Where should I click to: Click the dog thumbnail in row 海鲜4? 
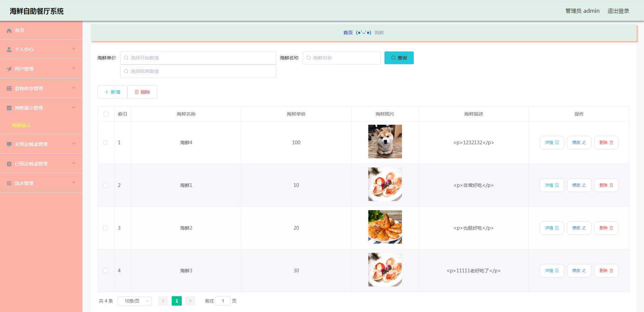(x=385, y=142)
